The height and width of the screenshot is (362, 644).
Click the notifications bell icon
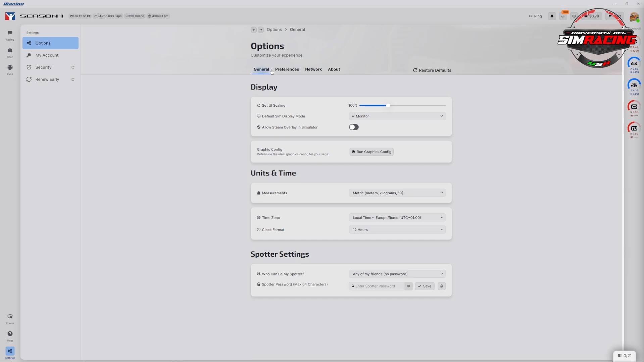click(552, 16)
